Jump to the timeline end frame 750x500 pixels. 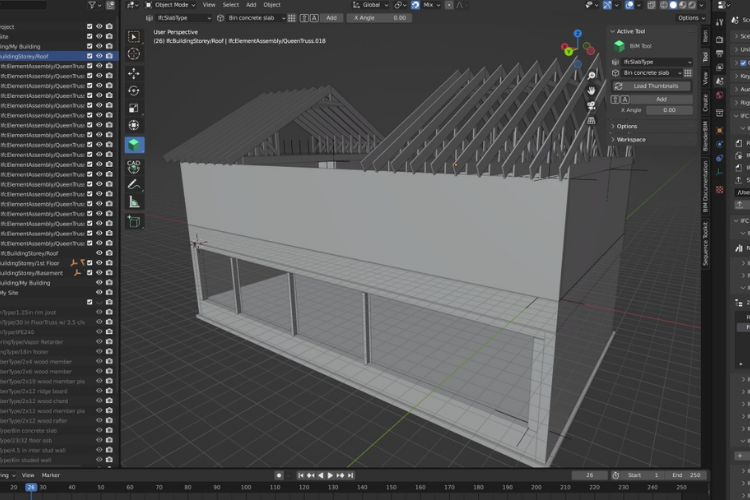coord(351,475)
